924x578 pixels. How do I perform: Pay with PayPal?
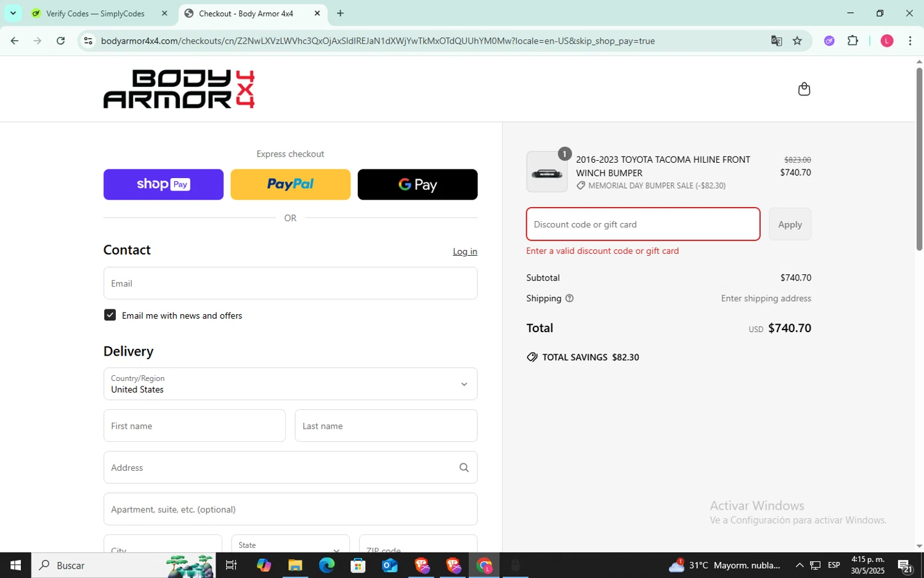tap(290, 184)
